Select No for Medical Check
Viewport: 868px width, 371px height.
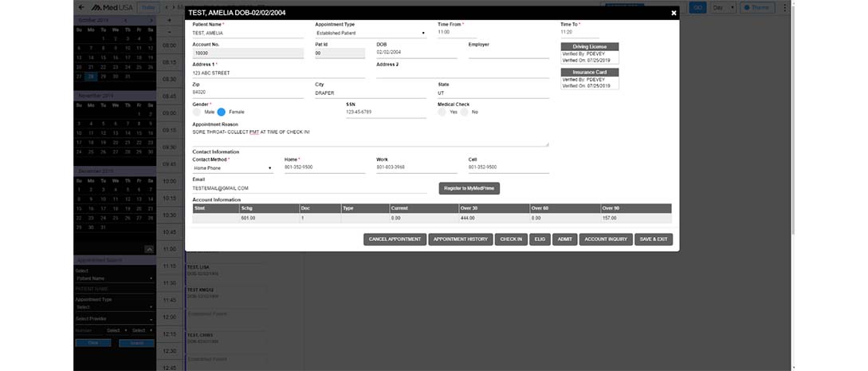tap(464, 112)
